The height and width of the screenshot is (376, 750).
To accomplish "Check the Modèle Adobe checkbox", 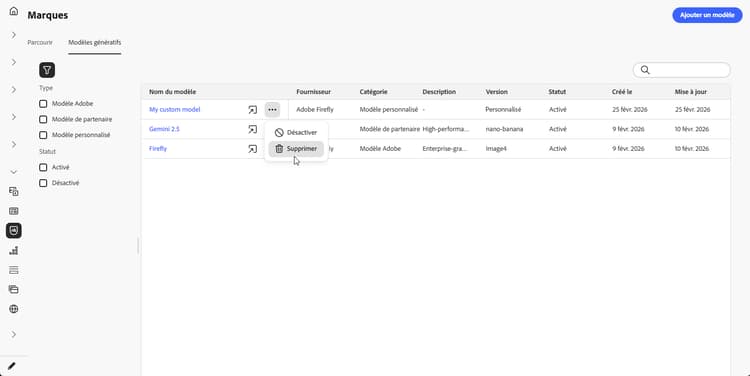I will [43, 104].
